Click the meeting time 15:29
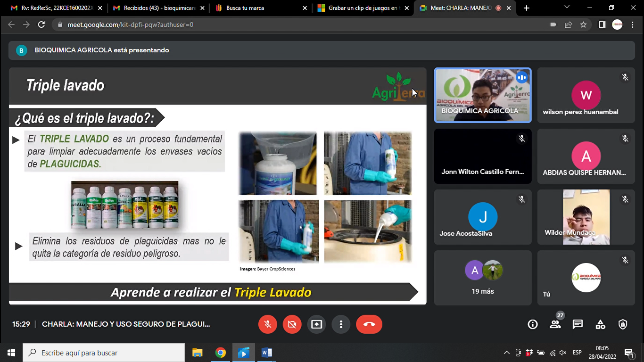 click(21, 324)
